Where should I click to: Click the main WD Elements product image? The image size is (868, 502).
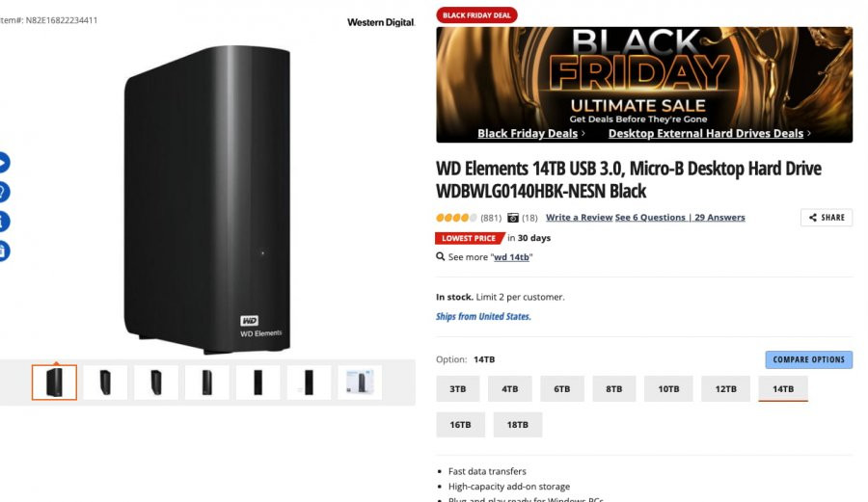207,199
